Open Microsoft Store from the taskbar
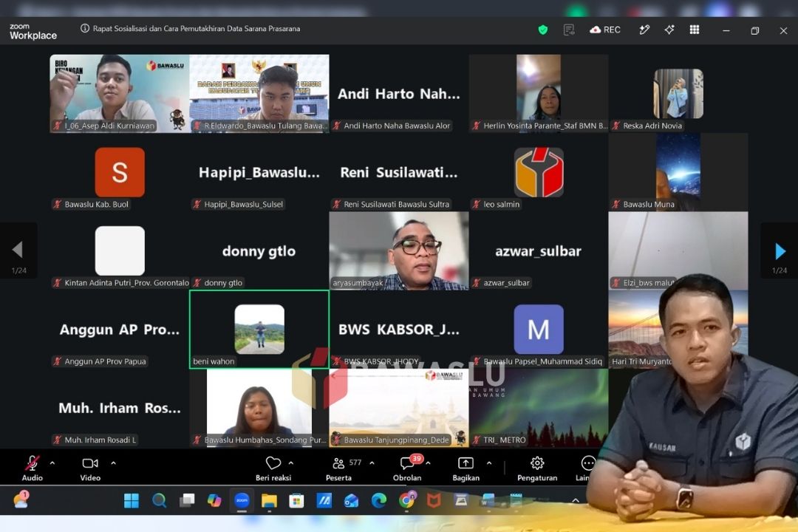The height and width of the screenshot is (532, 798). (x=296, y=501)
